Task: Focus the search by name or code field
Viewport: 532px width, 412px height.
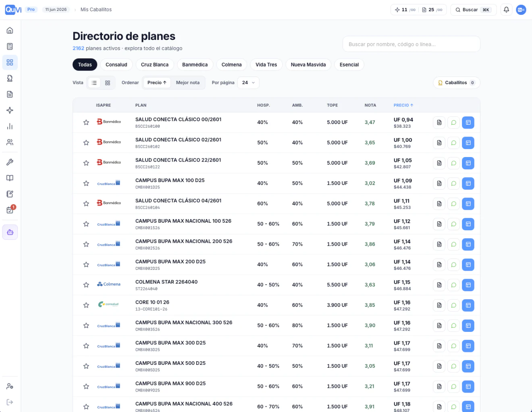Action: [411, 44]
